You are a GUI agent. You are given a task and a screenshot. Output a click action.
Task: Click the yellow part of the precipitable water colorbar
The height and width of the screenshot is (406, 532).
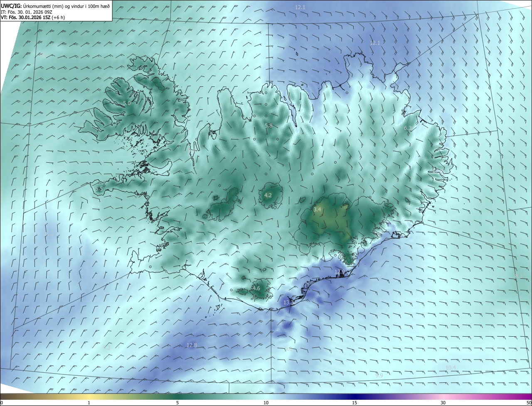coord(89,396)
